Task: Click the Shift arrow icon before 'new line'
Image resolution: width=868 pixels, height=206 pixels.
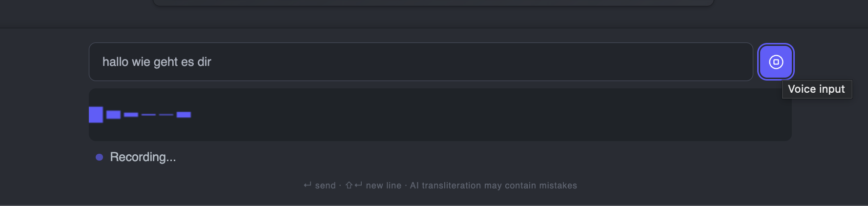Action: [x=349, y=185]
